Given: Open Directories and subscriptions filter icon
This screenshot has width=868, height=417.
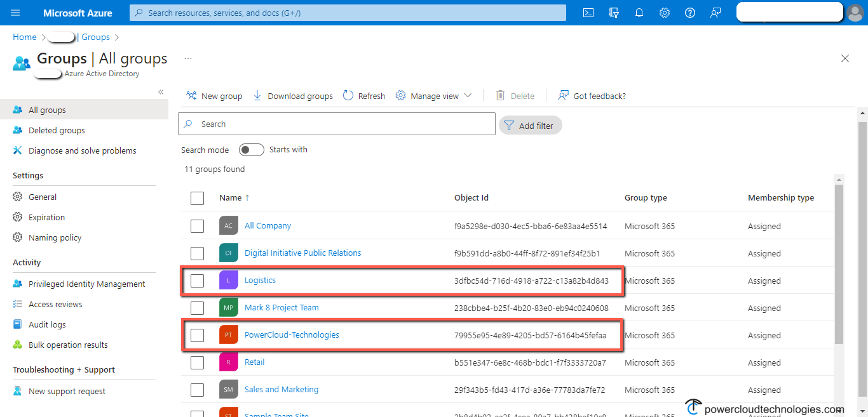Looking at the screenshot, I should 614,13.
